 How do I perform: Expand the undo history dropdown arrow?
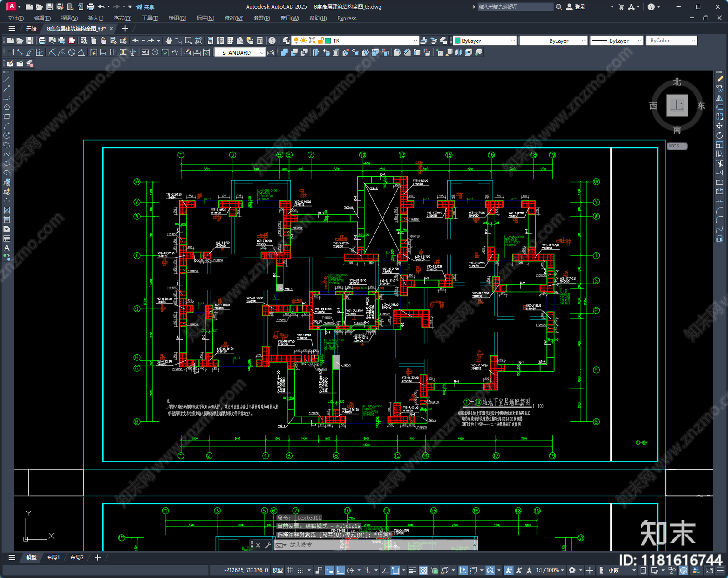click(143, 41)
